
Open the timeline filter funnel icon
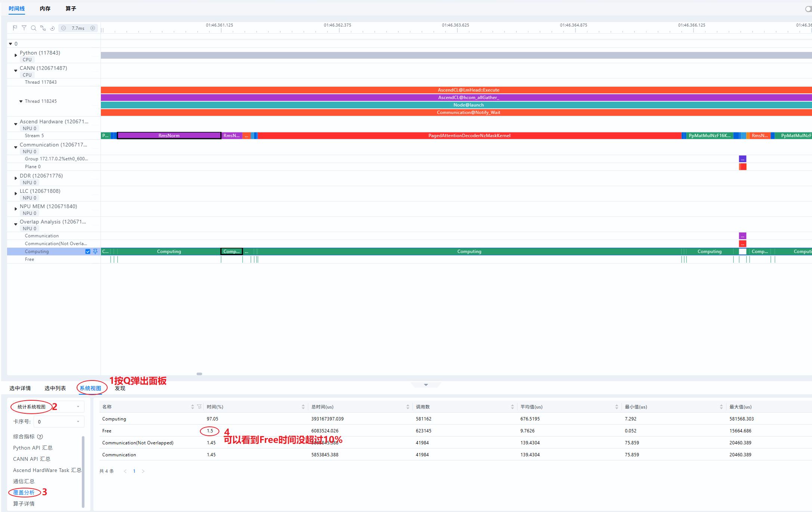click(24, 28)
